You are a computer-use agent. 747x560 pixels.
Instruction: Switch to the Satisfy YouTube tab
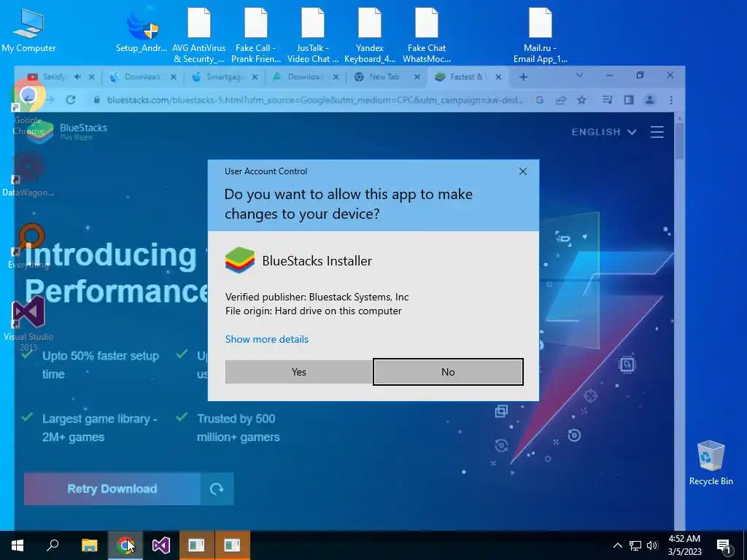point(53,77)
